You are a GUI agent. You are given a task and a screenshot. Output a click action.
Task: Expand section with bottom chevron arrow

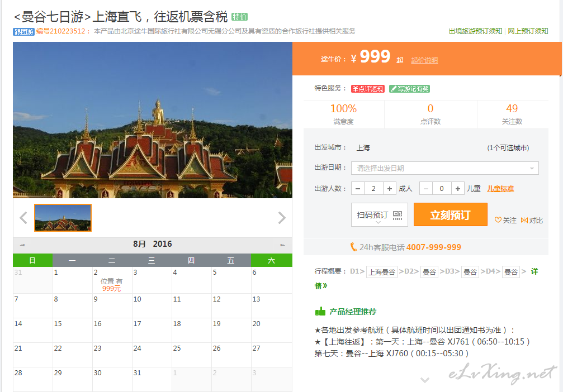(x=425, y=380)
